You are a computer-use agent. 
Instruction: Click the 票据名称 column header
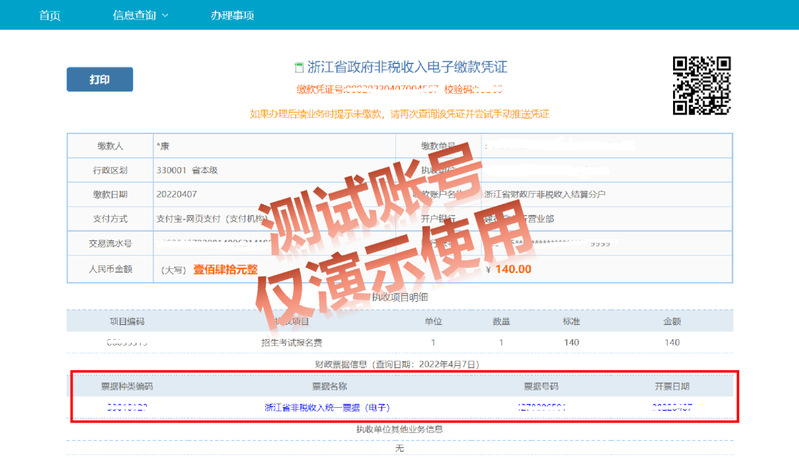pos(328,385)
